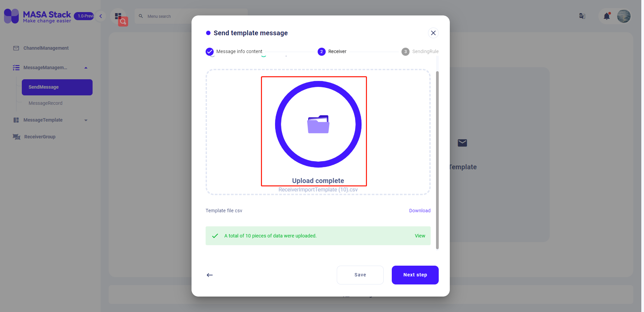This screenshot has width=644, height=312.
Task: Click the ReceiverGroup icon in sidebar
Action: click(16, 137)
